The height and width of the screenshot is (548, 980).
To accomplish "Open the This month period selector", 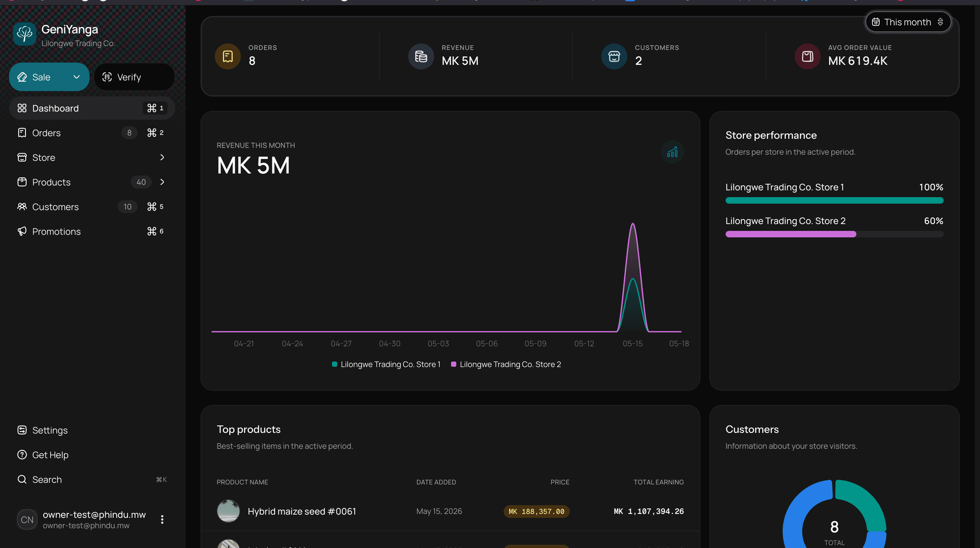I will tap(908, 22).
